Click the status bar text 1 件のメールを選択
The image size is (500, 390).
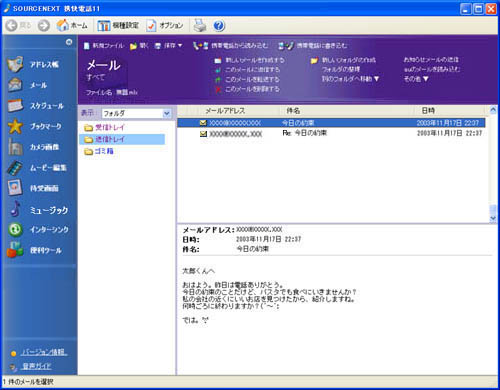point(28,382)
